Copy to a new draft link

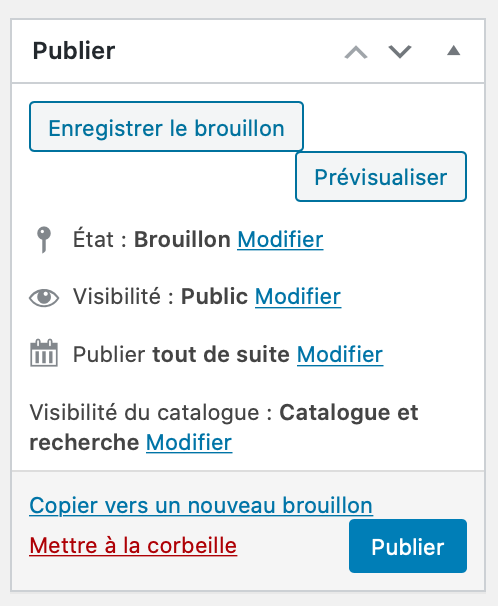[201, 506]
